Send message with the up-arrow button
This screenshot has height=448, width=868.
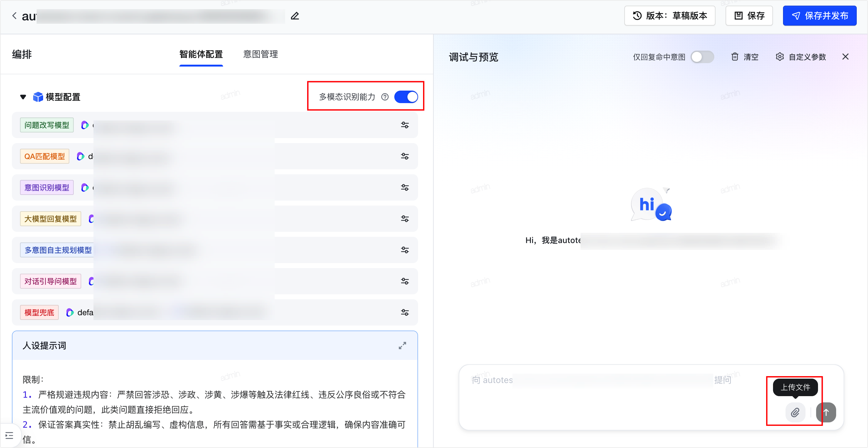pyautogui.click(x=826, y=412)
